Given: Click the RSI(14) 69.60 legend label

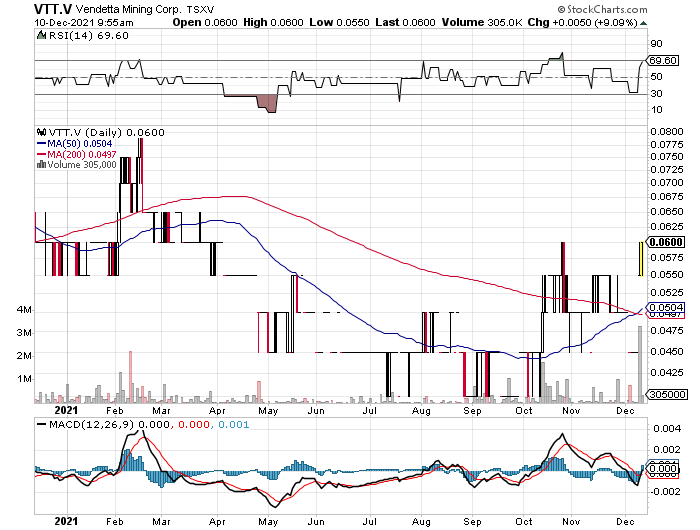Looking at the screenshot, I should (88, 36).
